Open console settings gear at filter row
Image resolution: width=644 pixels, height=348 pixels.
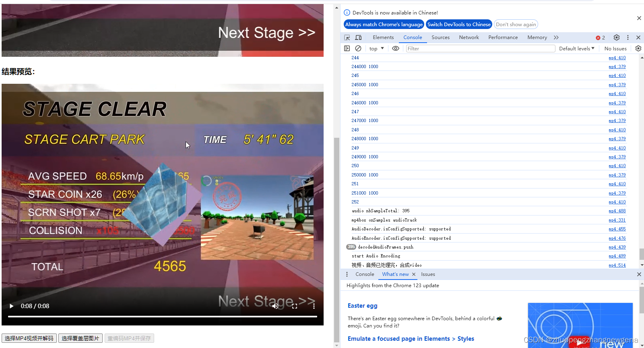pyautogui.click(x=638, y=48)
